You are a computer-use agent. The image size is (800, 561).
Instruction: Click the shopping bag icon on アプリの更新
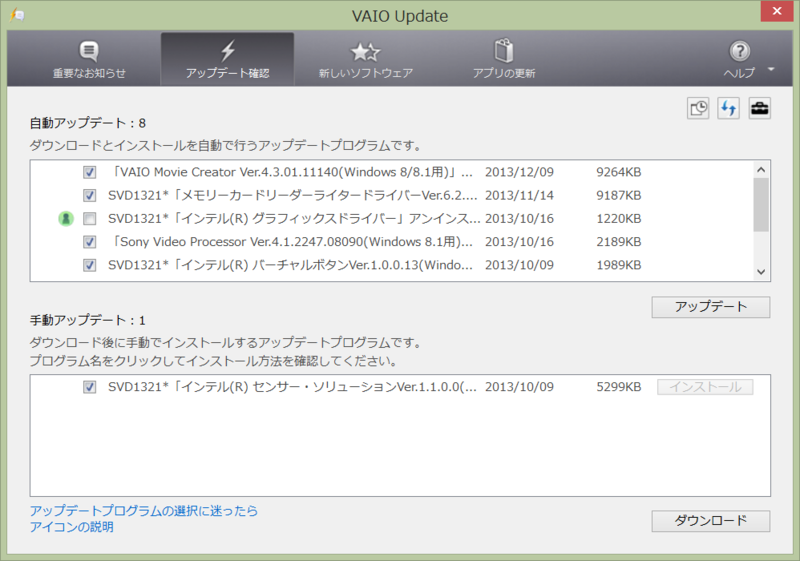tap(504, 50)
